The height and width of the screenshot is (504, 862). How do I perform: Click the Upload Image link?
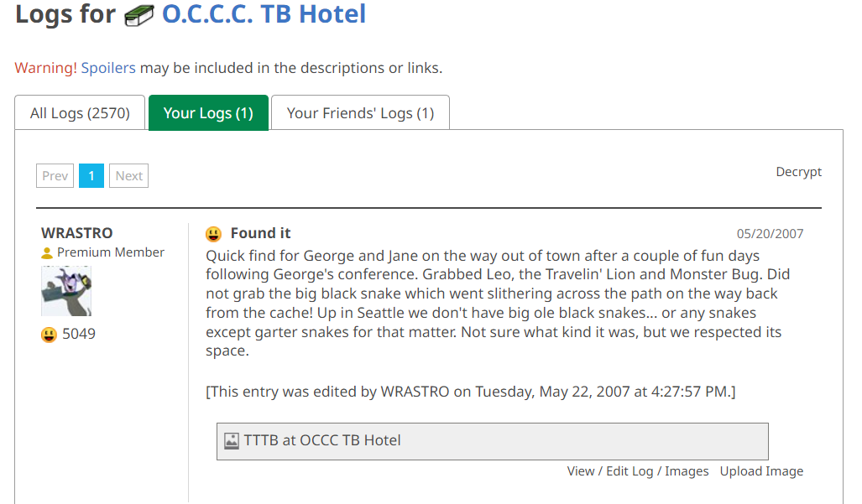[x=761, y=471]
